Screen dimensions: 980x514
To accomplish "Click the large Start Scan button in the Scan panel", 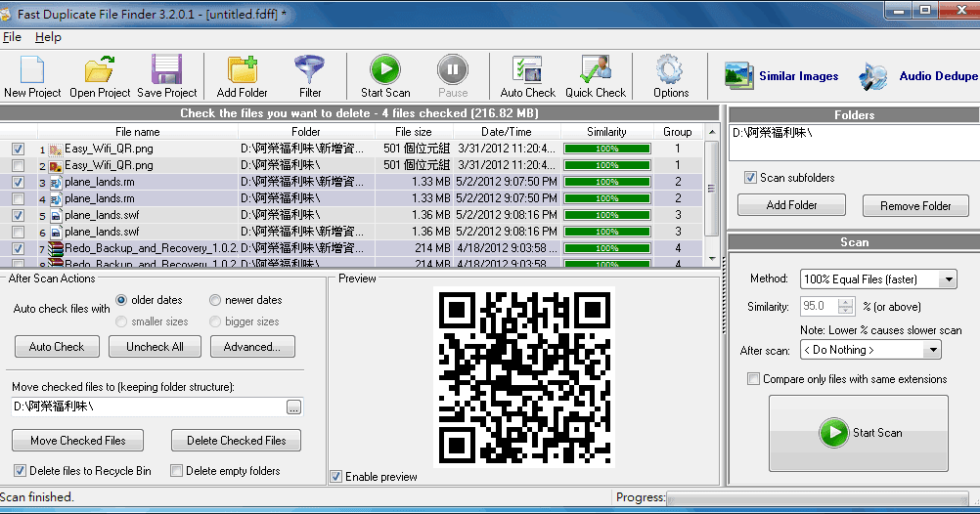I will [859, 433].
